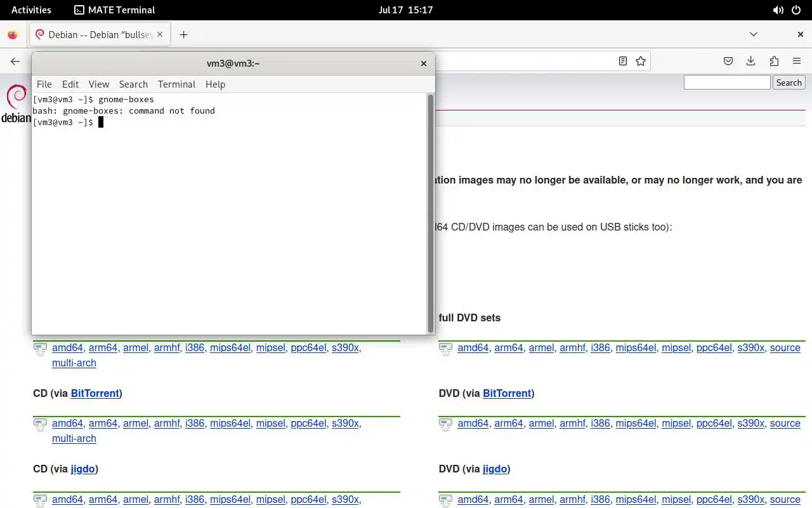This screenshot has height=508, width=812.
Task: Open the BitTorrent link in the CD heading
Action: [x=95, y=393]
